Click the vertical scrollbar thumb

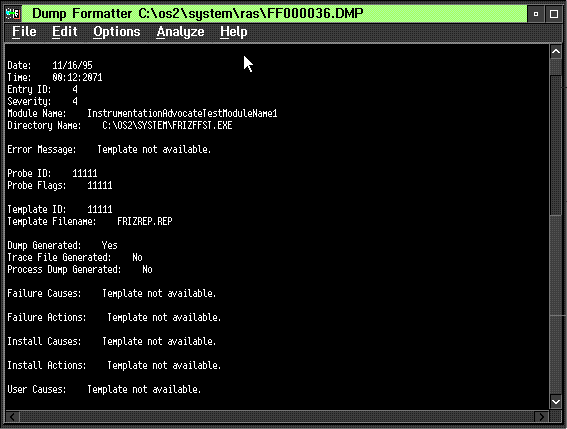(x=556, y=145)
